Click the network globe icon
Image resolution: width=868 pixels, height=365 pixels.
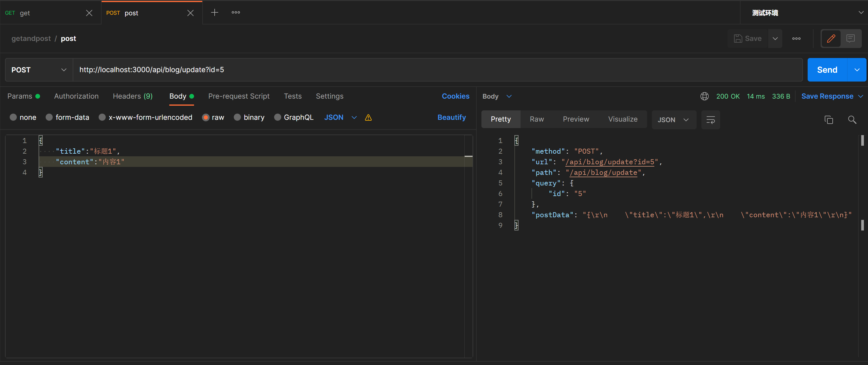click(704, 96)
